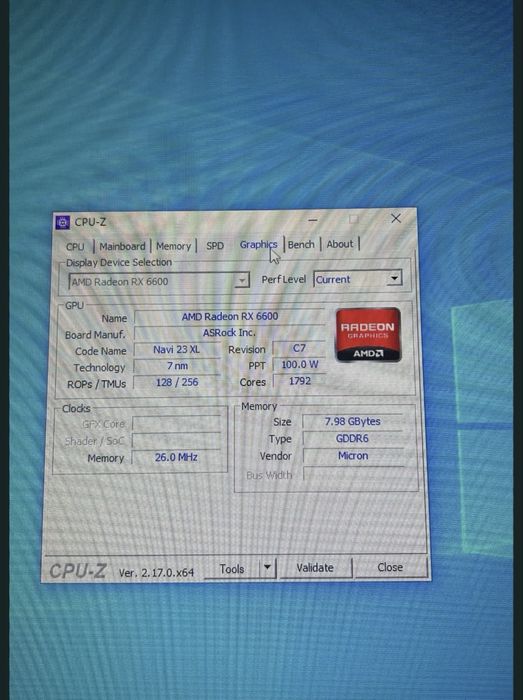The width and height of the screenshot is (523, 700).
Task: Click the version text Ver. 2.17.0.x64
Action: (x=156, y=573)
